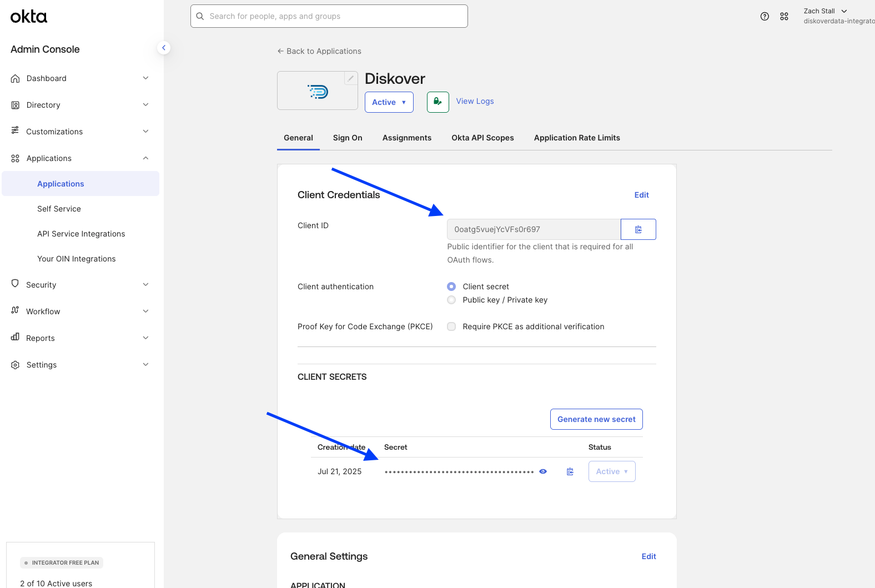Expand the Workflow menu chevron
Image resolution: width=875 pixels, height=588 pixels.
(145, 311)
